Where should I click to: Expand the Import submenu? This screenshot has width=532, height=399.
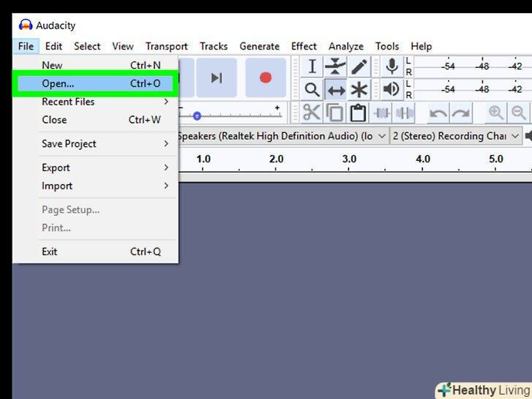pyautogui.click(x=95, y=186)
